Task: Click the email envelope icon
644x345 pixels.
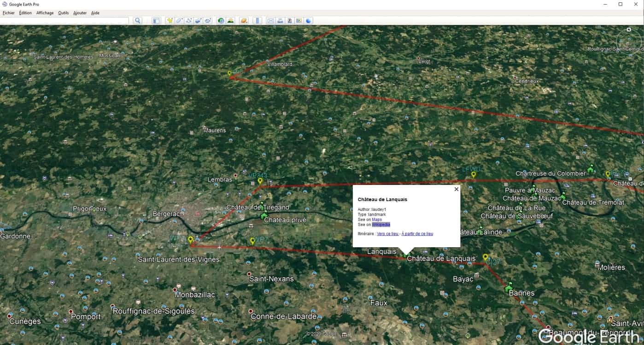Action: 270,21
